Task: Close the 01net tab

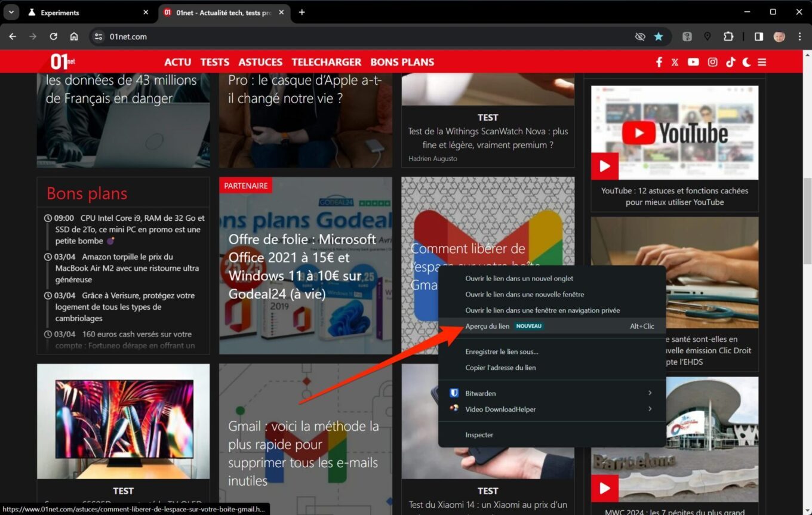Action: (281, 12)
